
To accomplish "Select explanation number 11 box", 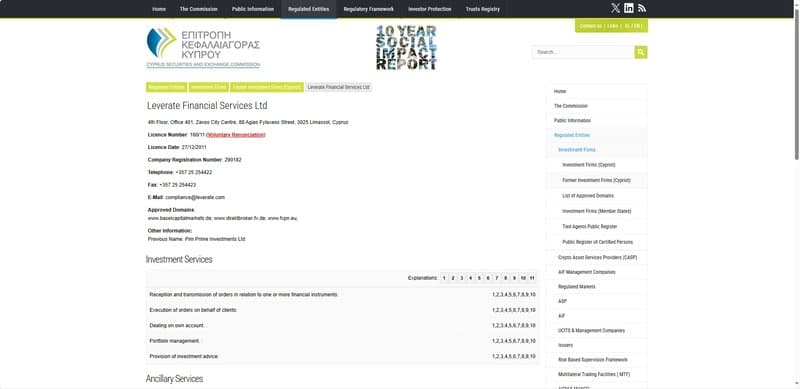I will (x=532, y=278).
